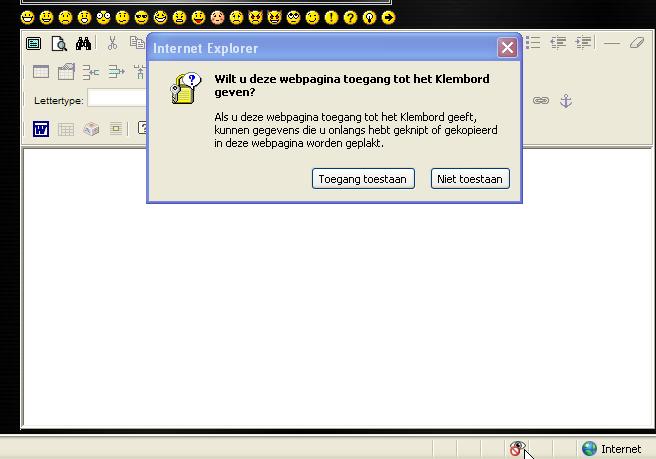Toggle the bulleted list icon

533,43
